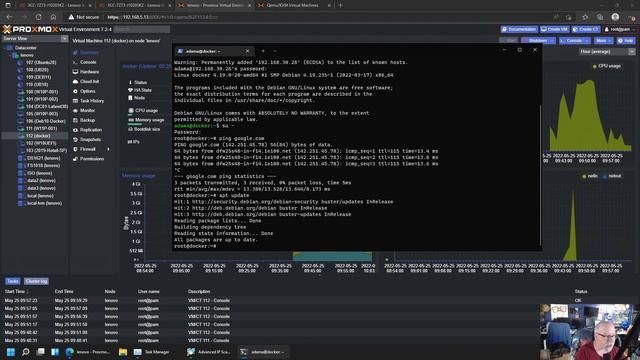Open the root@pam user menu
The image size is (640, 360).
(619, 29)
